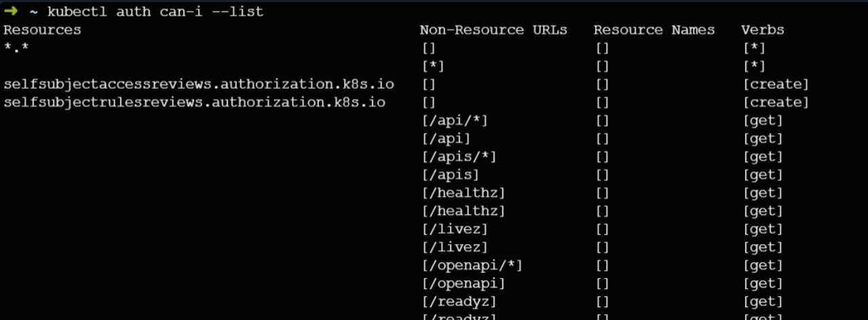868x320 pixels.
Task: Select the [/apis/*] URL entry
Action: point(458,157)
